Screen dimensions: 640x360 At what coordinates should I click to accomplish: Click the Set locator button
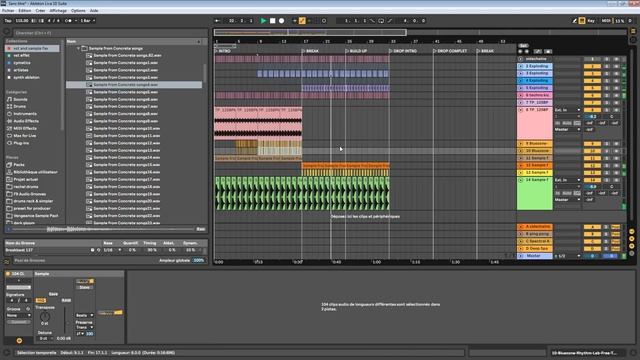point(523,46)
